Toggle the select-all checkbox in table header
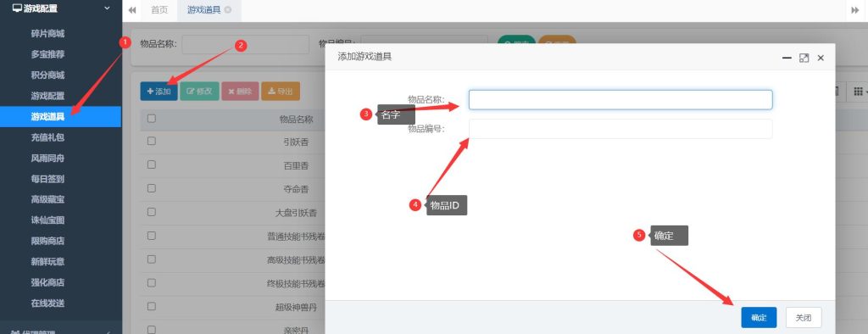This screenshot has height=334, width=868. tap(152, 118)
